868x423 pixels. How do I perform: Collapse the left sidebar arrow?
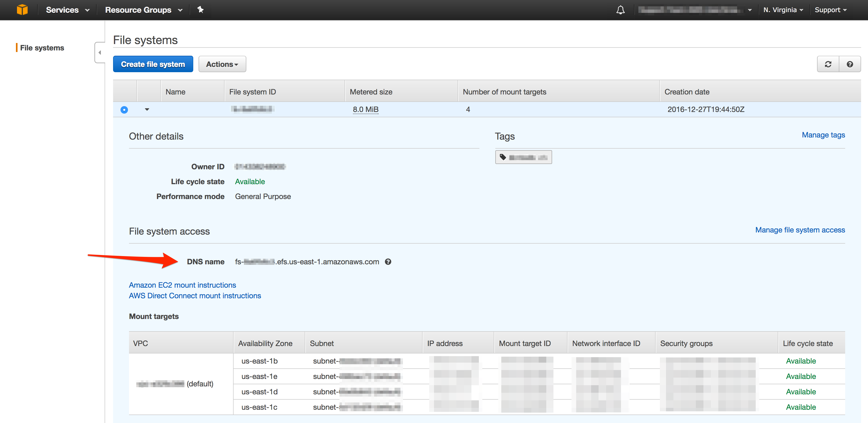coord(100,53)
